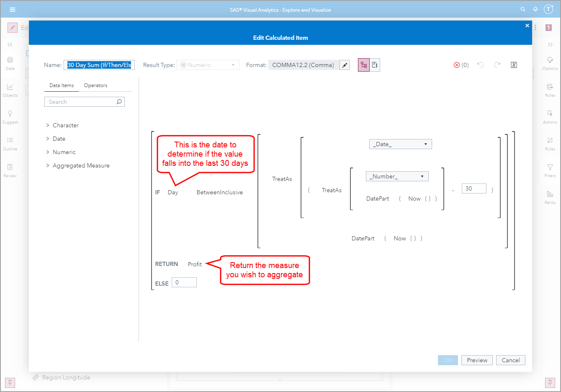
Task: Open the Roles panel
Action: point(550,90)
